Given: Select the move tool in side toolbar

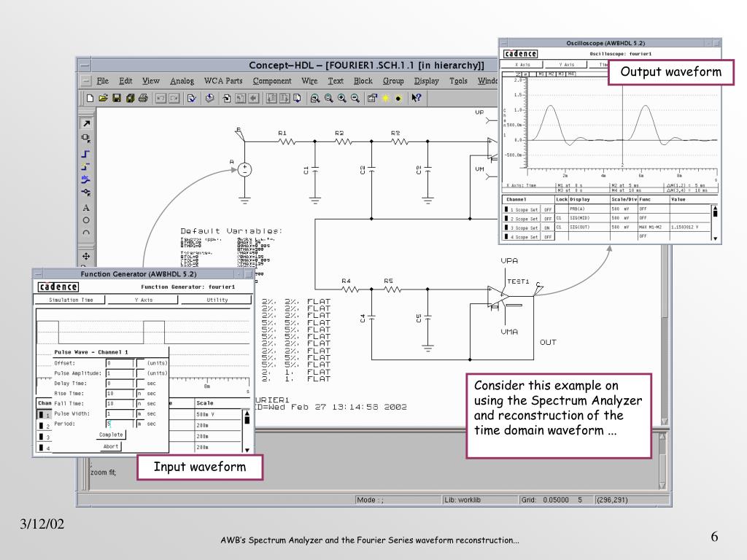Looking at the screenshot, I should (x=86, y=256).
